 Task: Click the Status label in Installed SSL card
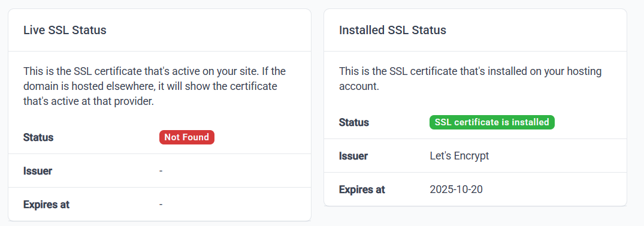[x=354, y=122]
